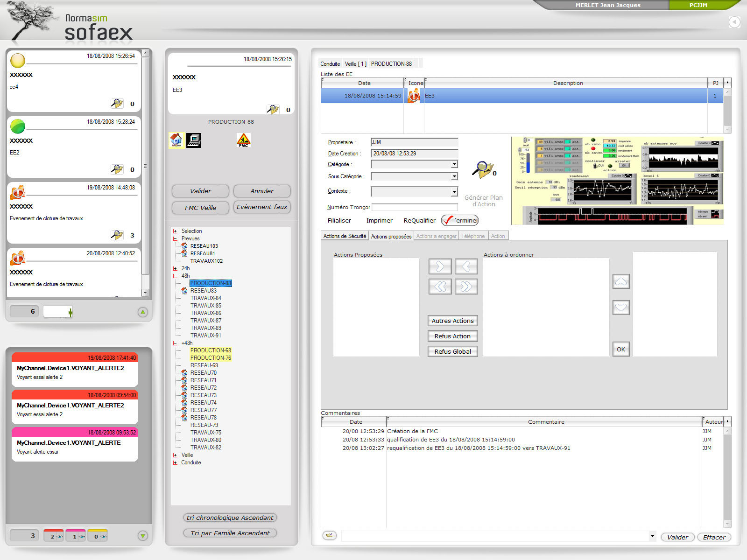
Task: Move ordered action up with up arrow button
Action: coord(620,281)
